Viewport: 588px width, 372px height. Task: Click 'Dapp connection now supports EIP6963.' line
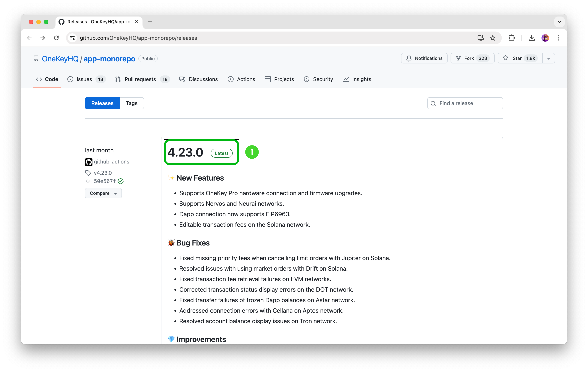pos(235,214)
